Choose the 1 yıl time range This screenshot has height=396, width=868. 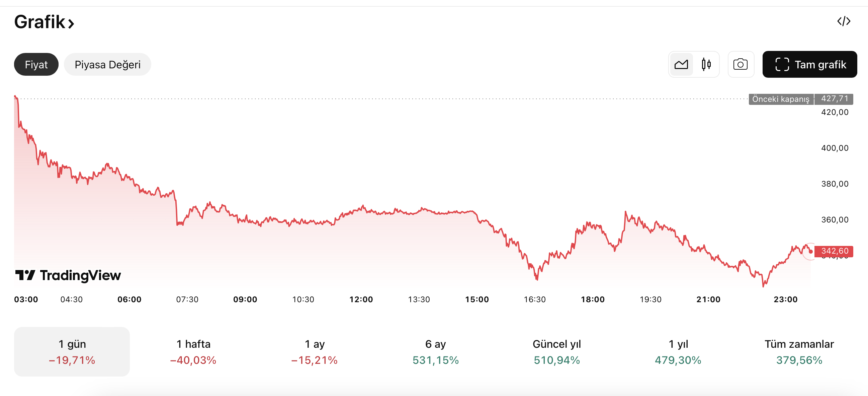pos(678,351)
